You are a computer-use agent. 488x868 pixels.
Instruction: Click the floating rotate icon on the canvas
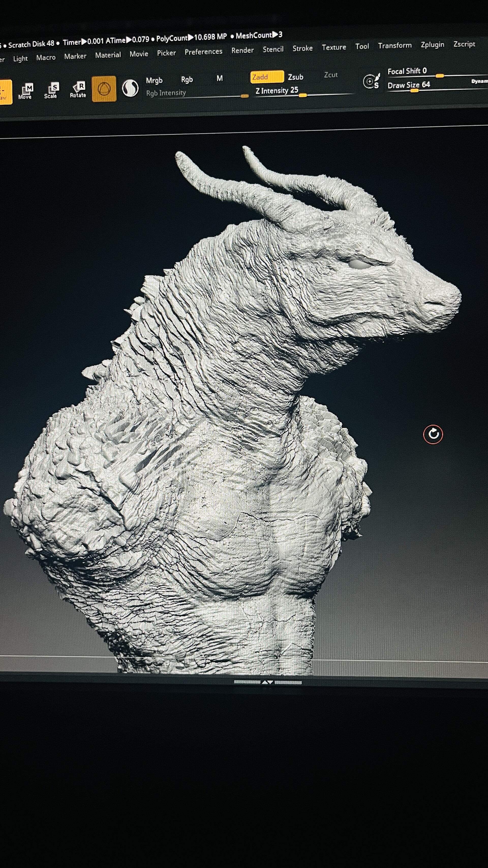[433, 435]
